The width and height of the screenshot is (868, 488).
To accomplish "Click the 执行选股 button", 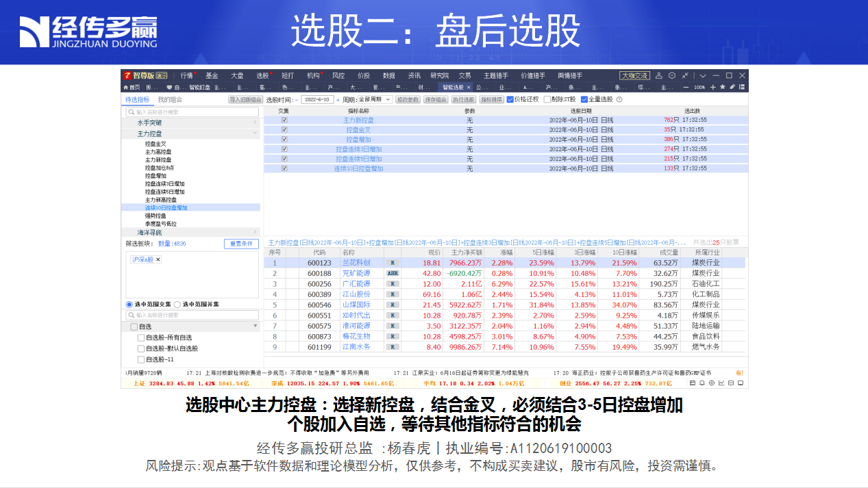I will (x=464, y=99).
